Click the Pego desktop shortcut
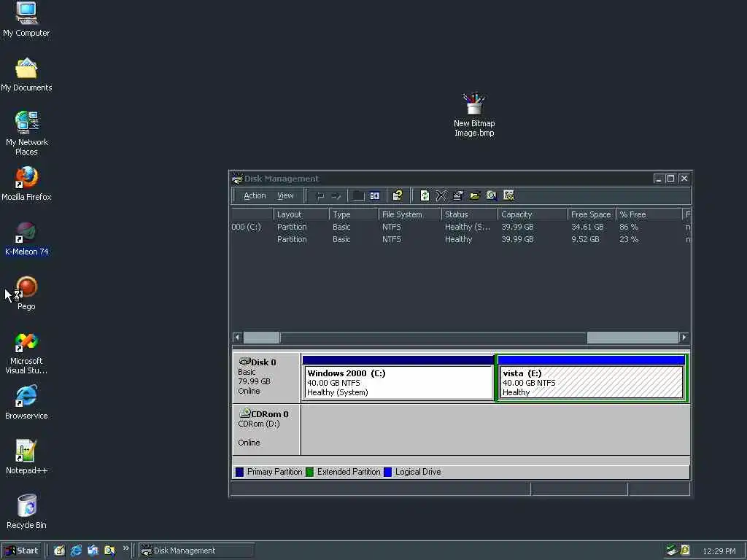Image resolution: width=747 pixels, height=560 pixels. point(26,293)
